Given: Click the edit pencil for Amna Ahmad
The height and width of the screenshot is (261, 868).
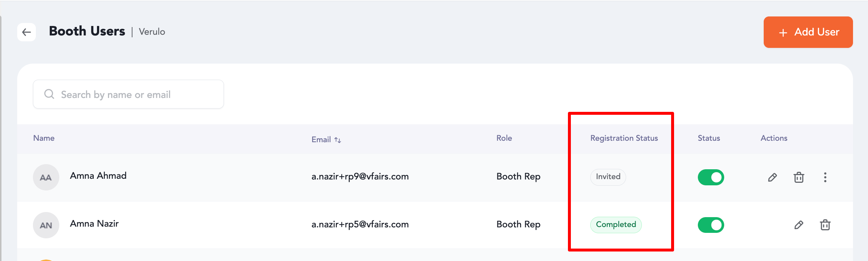Looking at the screenshot, I should pos(772,177).
